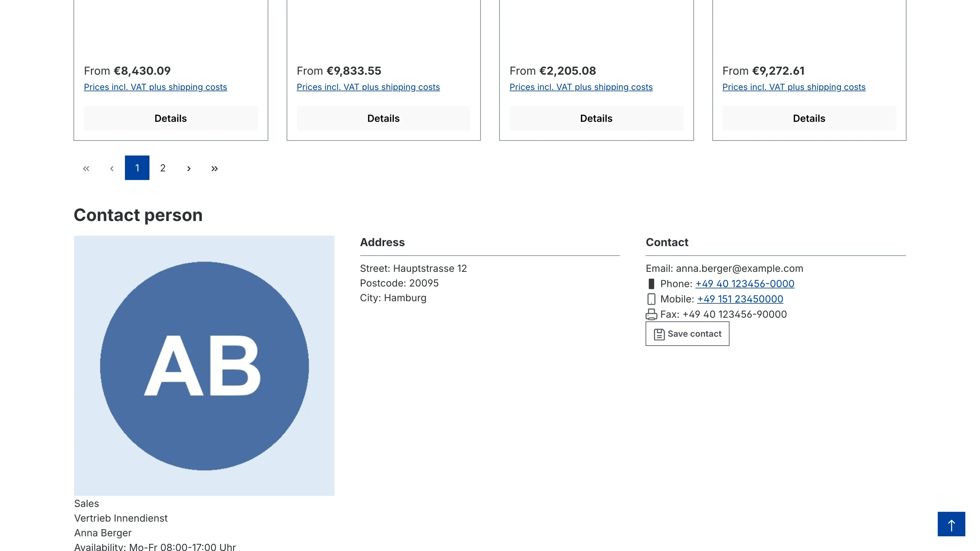Open Details for the €2,205.08 product

click(596, 118)
